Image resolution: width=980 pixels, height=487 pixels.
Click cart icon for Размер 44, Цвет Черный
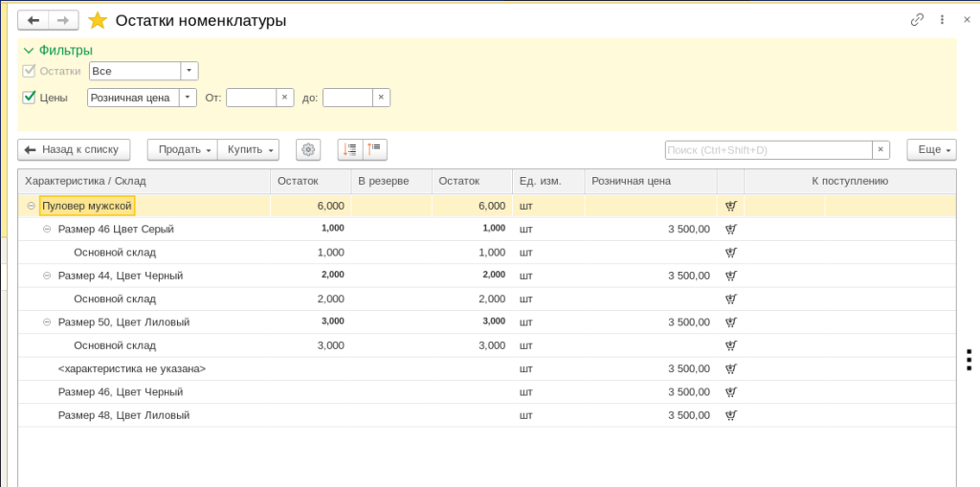(730, 276)
